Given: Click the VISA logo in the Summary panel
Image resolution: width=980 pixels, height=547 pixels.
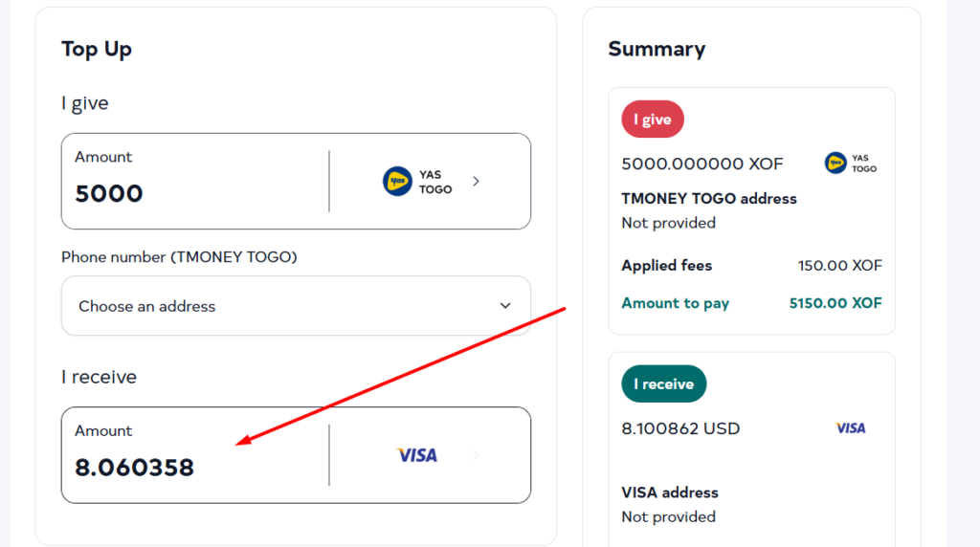Looking at the screenshot, I should [x=850, y=428].
